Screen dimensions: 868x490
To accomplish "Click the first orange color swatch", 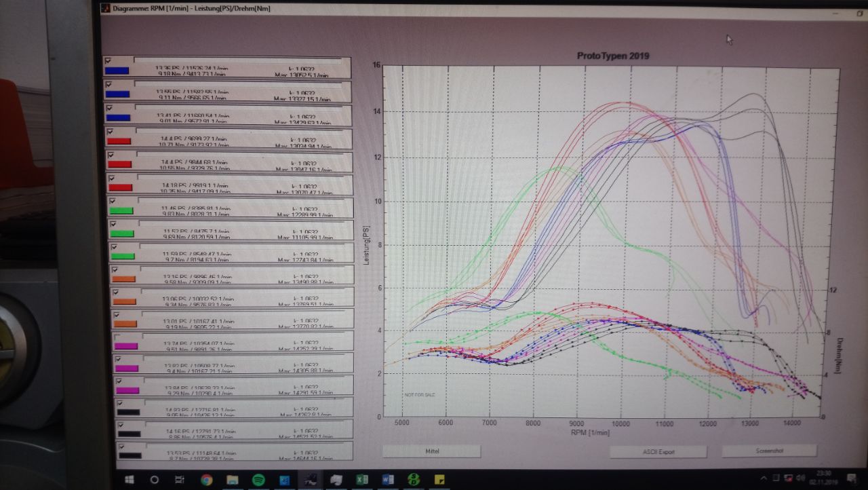I will click(124, 279).
